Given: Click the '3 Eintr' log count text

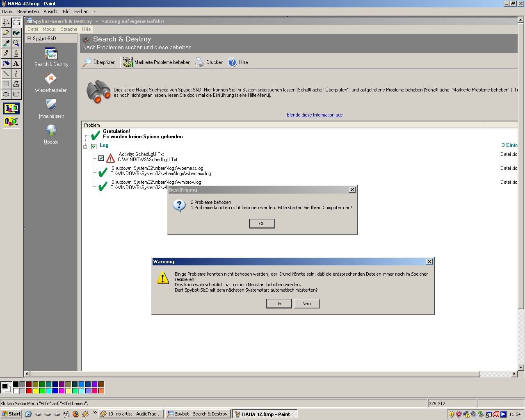Looking at the screenshot, I should [509, 145].
